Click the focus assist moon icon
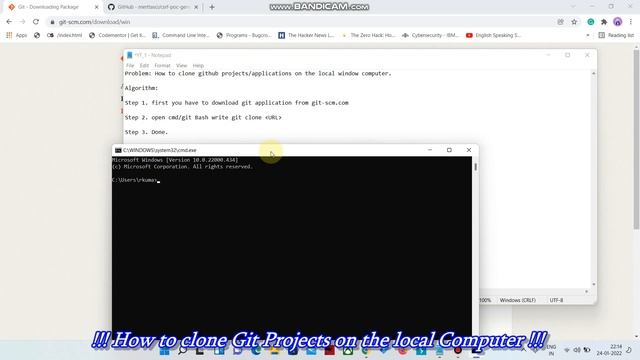 tap(629, 350)
